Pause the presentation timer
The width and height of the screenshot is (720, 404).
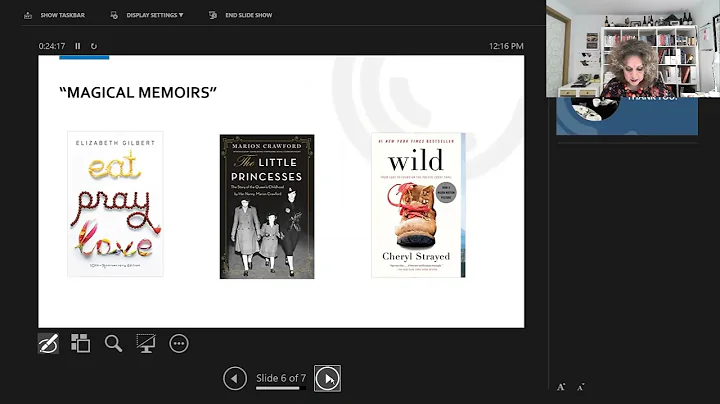coord(78,46)
